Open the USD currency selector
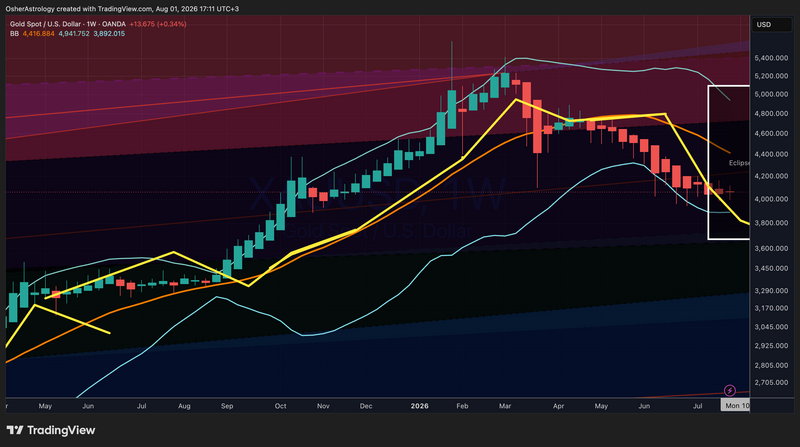This screenshot has height=447, width=800. 771,24
